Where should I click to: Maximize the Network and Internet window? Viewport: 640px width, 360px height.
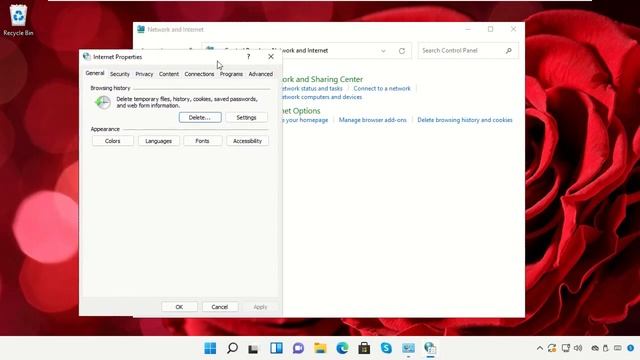(491, 29)
